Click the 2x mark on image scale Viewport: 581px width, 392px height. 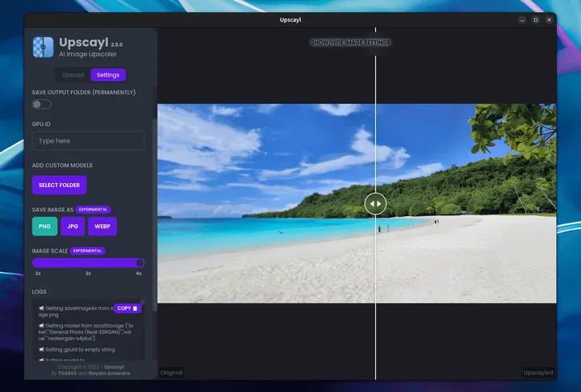(38, 273)
